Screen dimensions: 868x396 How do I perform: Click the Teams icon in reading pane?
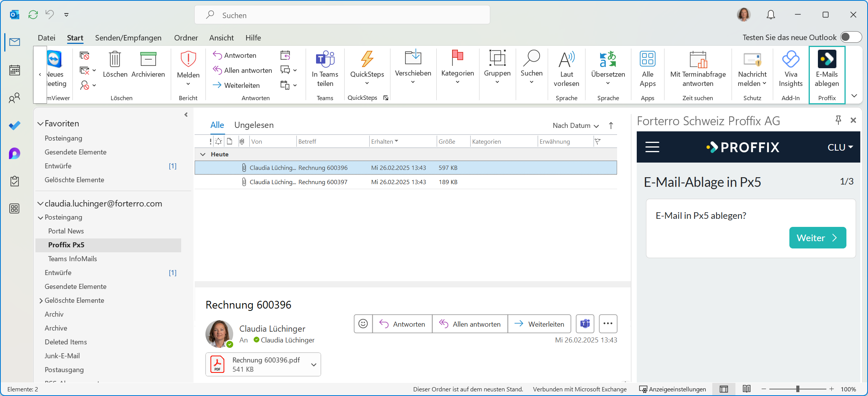585,324
